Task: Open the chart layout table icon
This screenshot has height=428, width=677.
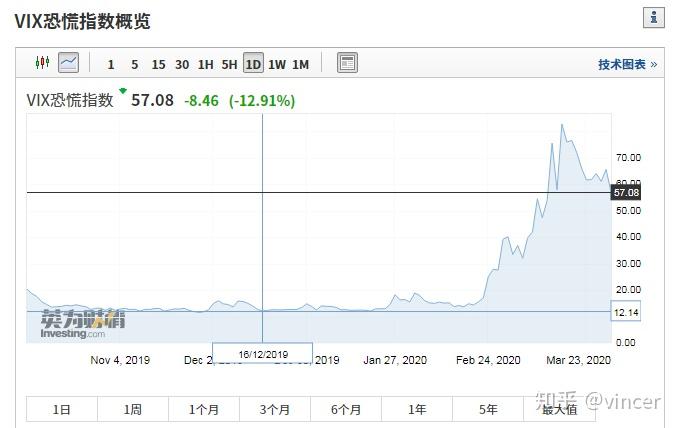Action: tap(347, 63)
